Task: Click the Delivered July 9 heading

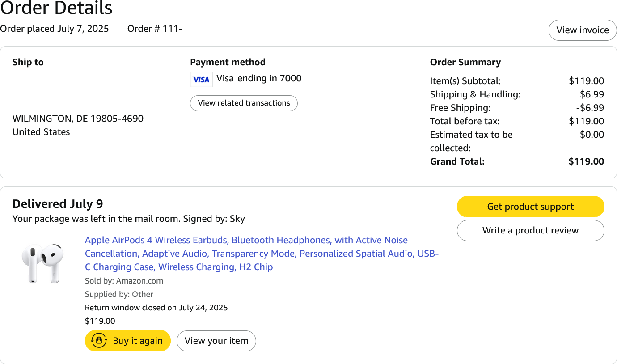Action: coord(58,204)
